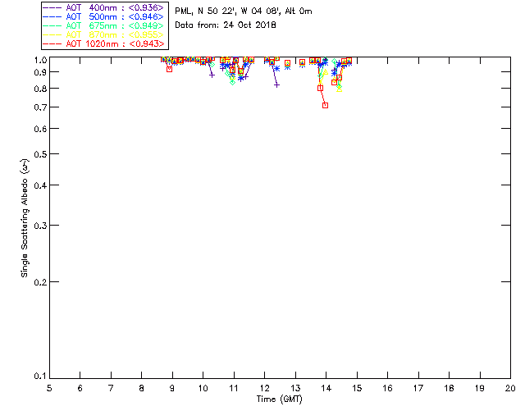
Task: Click y-axis label 0.1
Action: tap(40, 377)
